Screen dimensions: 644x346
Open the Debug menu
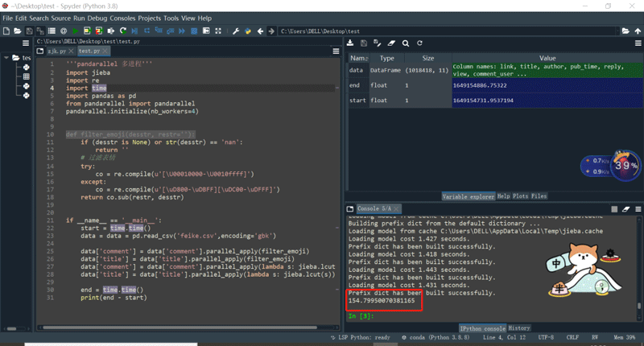click(x=97, y=18)
